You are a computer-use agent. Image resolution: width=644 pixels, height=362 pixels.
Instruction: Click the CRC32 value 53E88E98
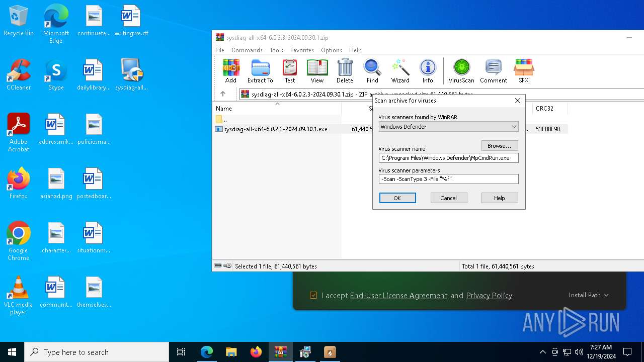click(548, 129)
